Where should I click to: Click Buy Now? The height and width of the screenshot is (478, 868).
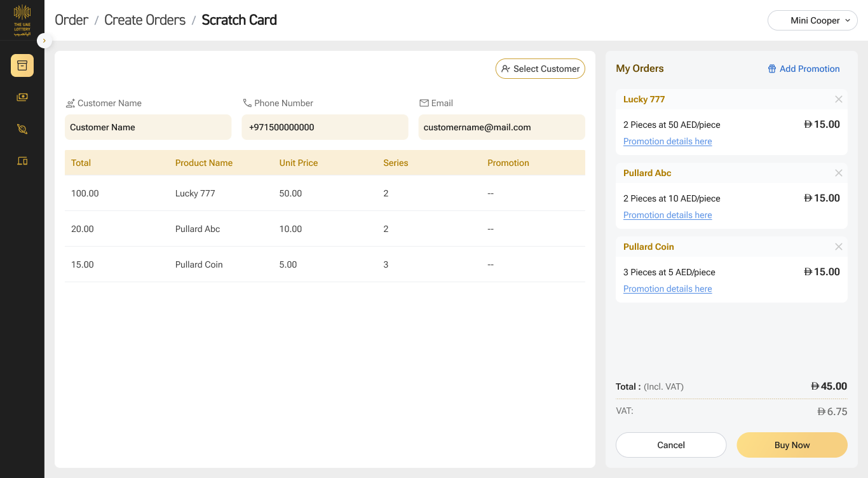click(x=792, y=445)
